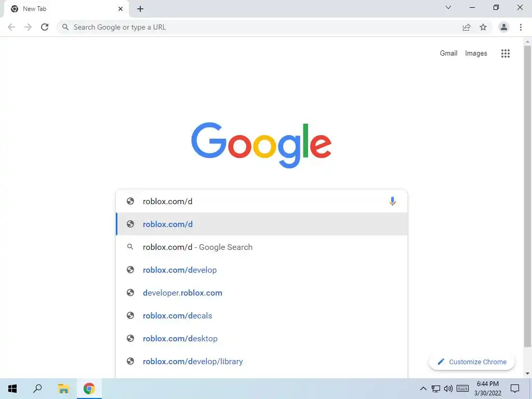Open File Explorer from the taskbar
This screenshot has height=399, width=532.
point(63,389)
